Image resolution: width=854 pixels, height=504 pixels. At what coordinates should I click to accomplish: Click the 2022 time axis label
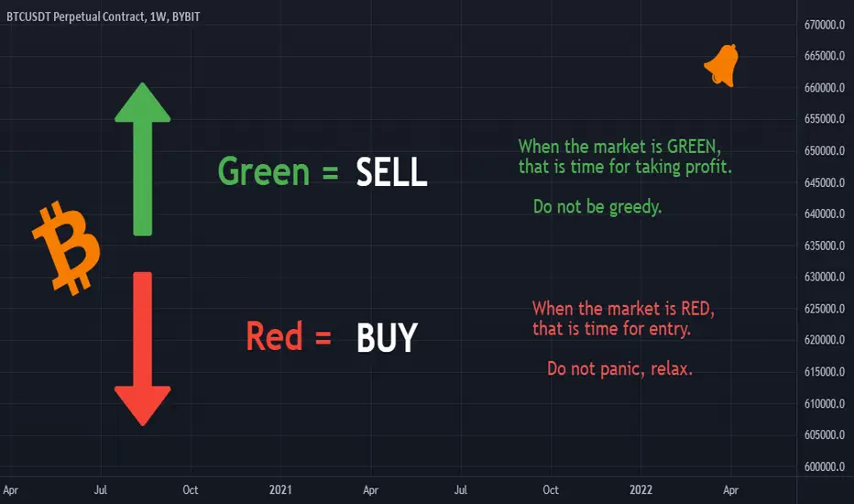(x=640, y=490)
